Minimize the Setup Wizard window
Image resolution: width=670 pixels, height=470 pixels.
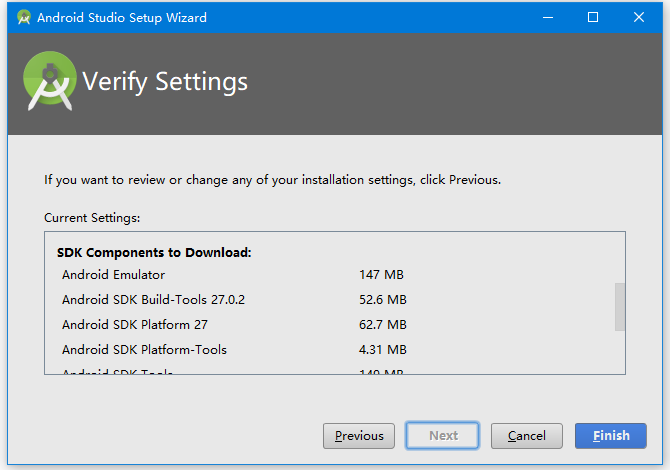click(547, 17)
